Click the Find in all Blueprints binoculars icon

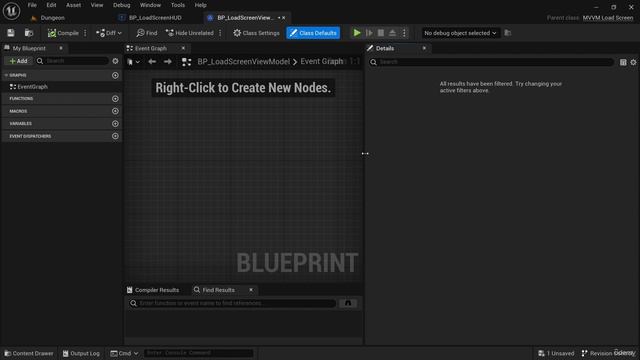(348, 303)
